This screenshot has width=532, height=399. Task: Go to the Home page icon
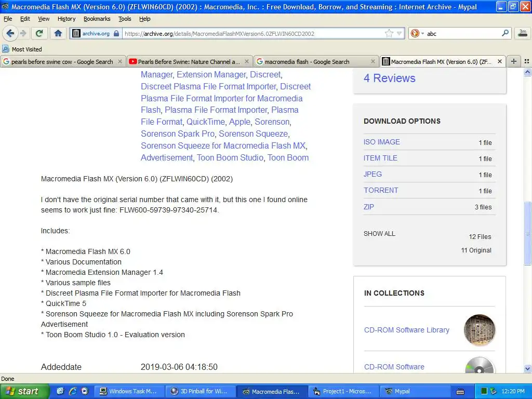point(58,33)
